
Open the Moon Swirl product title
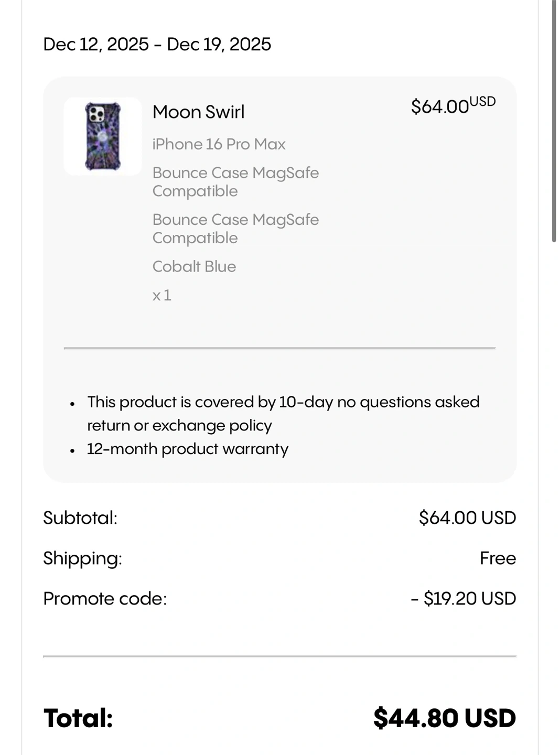tap(198, 112)
